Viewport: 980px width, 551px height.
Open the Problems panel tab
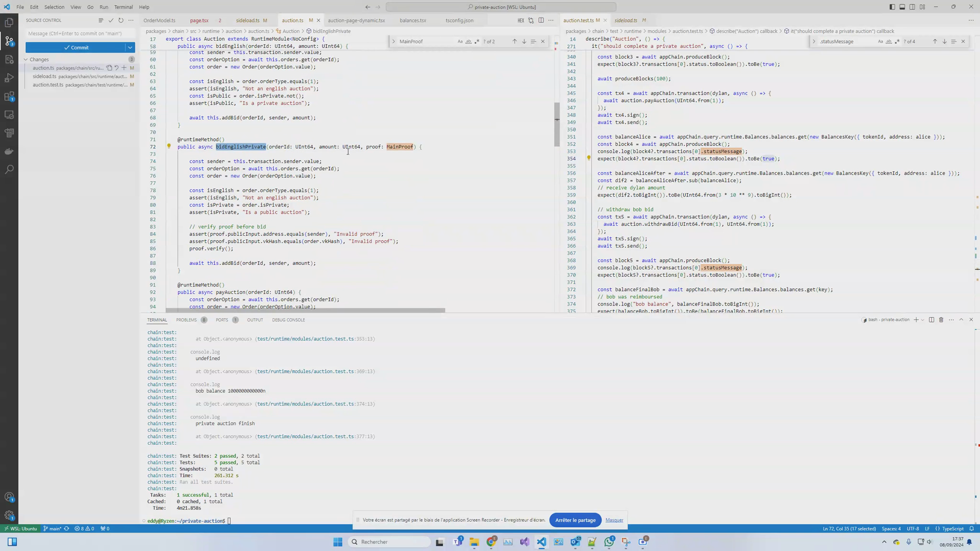click(x=186, y=320)
